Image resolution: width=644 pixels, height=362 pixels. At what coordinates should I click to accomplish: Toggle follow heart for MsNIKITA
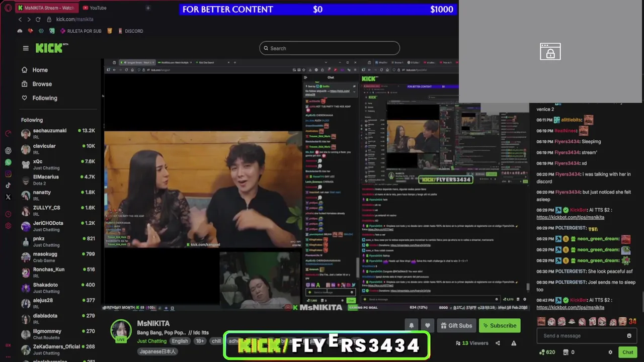[x=427, y=325]
